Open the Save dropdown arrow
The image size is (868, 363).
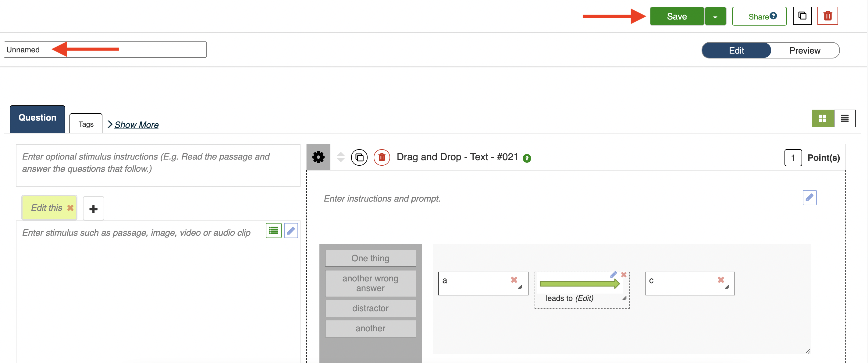click(715, 16)
